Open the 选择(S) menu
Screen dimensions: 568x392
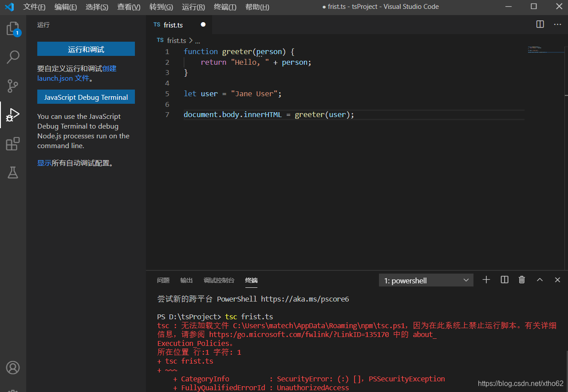tap(97, 7)
